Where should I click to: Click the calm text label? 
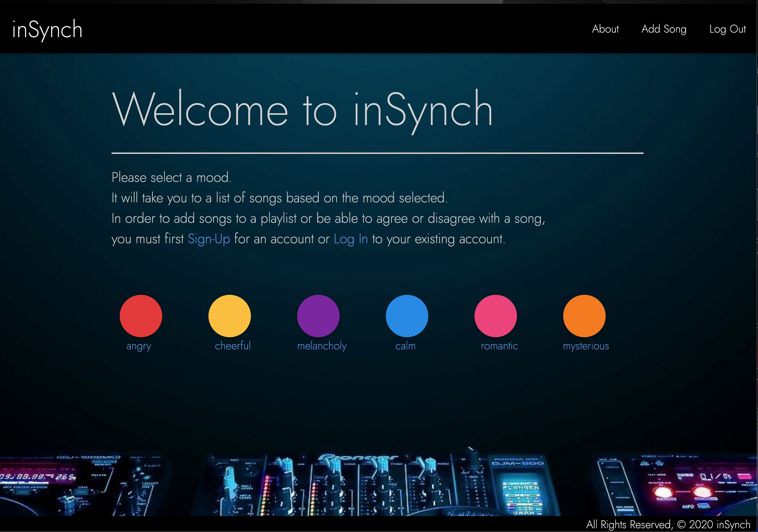click(406, 346)
